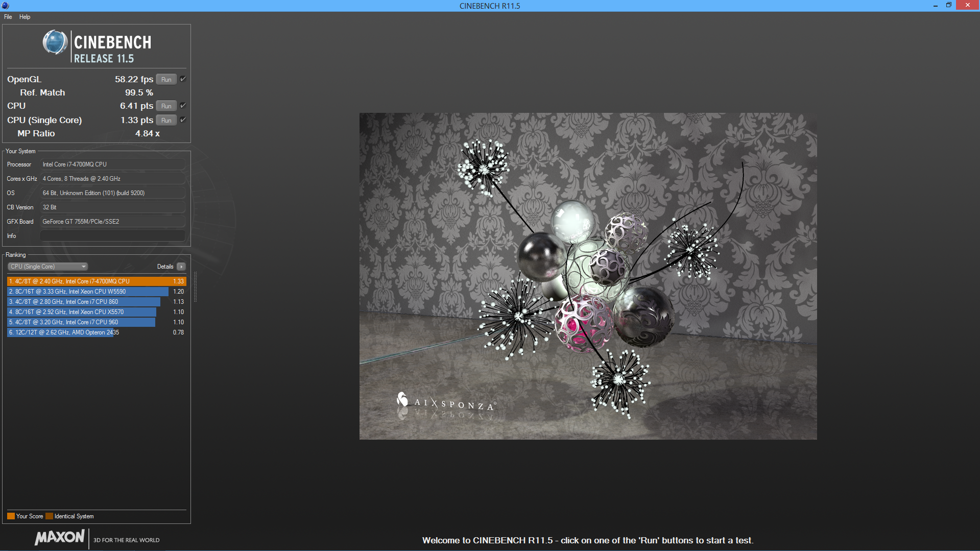Viewport: 980px width, 551px height.
Task: Select the OS field value
Action: (x=113, y=193)
